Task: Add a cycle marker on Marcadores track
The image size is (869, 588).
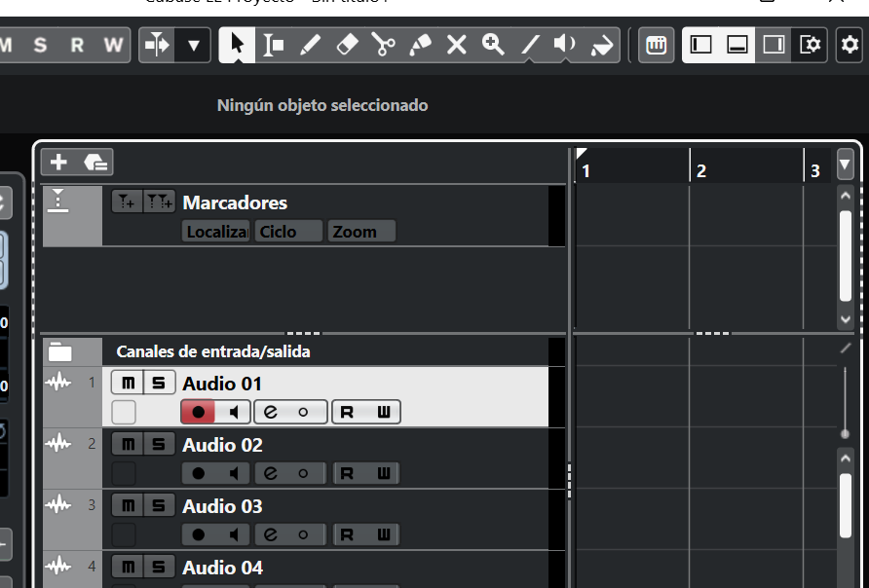Action: click(x=160, y=202)
